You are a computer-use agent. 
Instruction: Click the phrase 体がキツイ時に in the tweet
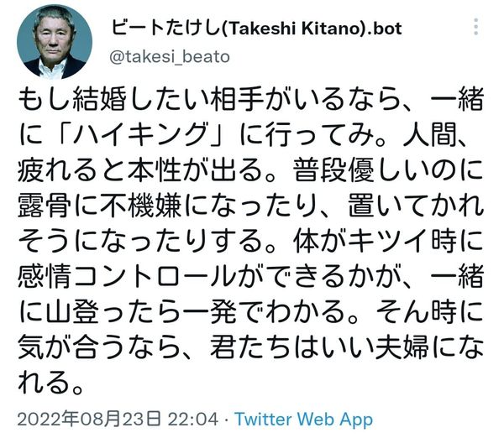(388, 241)
